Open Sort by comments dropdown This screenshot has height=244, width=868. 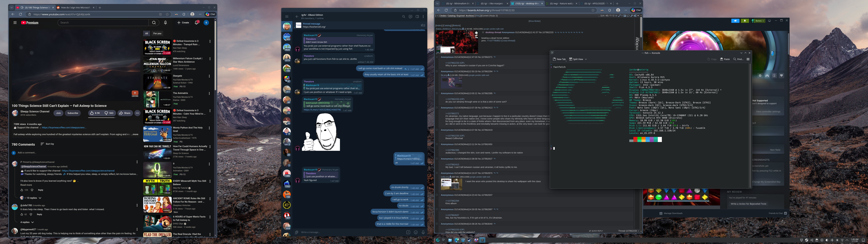coord(47,144)
